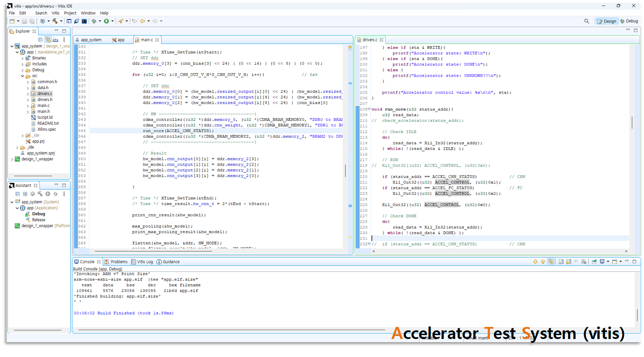Expand the Includes node in Explorer

click(x=22, y=64)
